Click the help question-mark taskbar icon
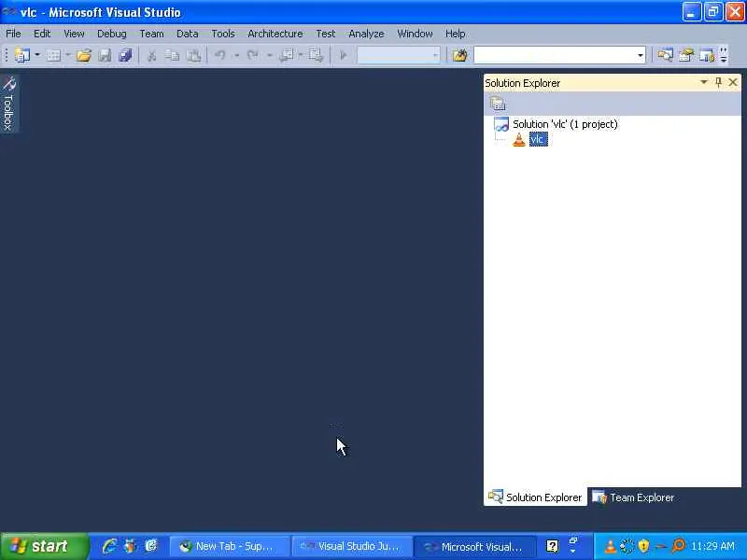 click(552, 546)
